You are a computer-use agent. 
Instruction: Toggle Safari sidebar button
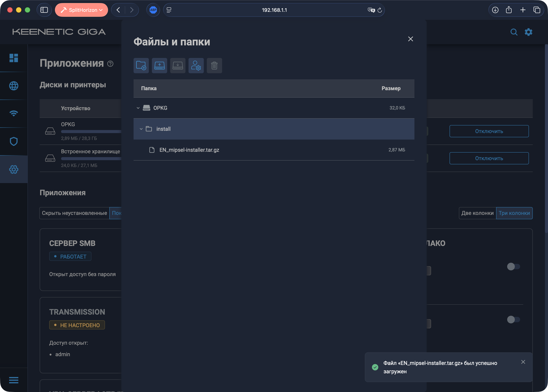[x=44, y=10]
